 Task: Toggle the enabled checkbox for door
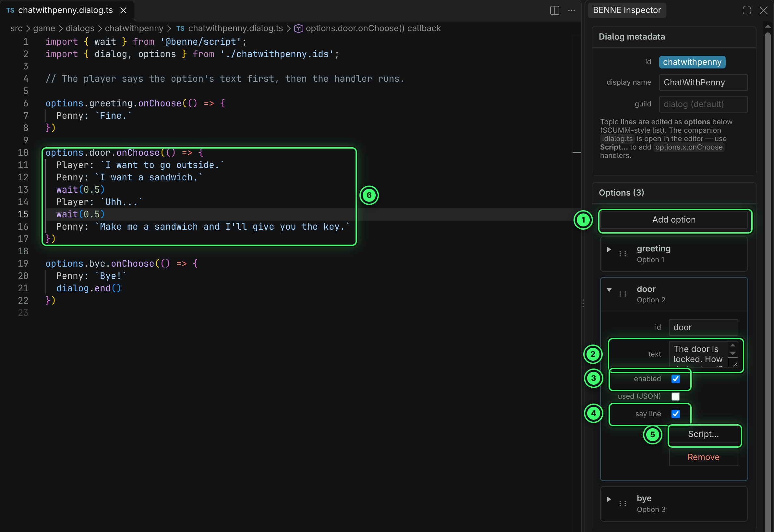676,379
